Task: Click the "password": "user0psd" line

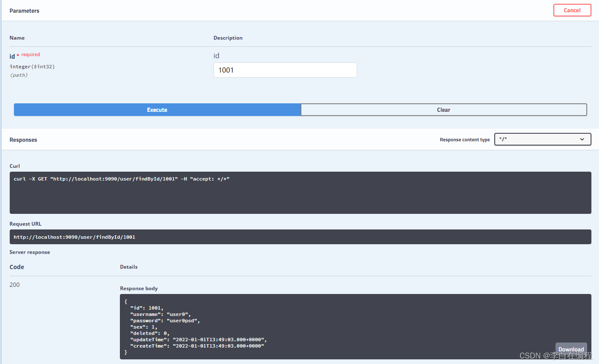Action: click(165, 321)
